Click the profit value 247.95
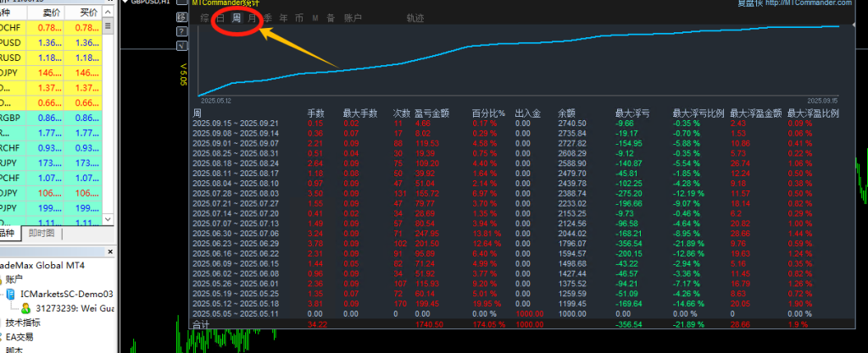The height and width of the screenshot is (353, 868). [426, 233]
